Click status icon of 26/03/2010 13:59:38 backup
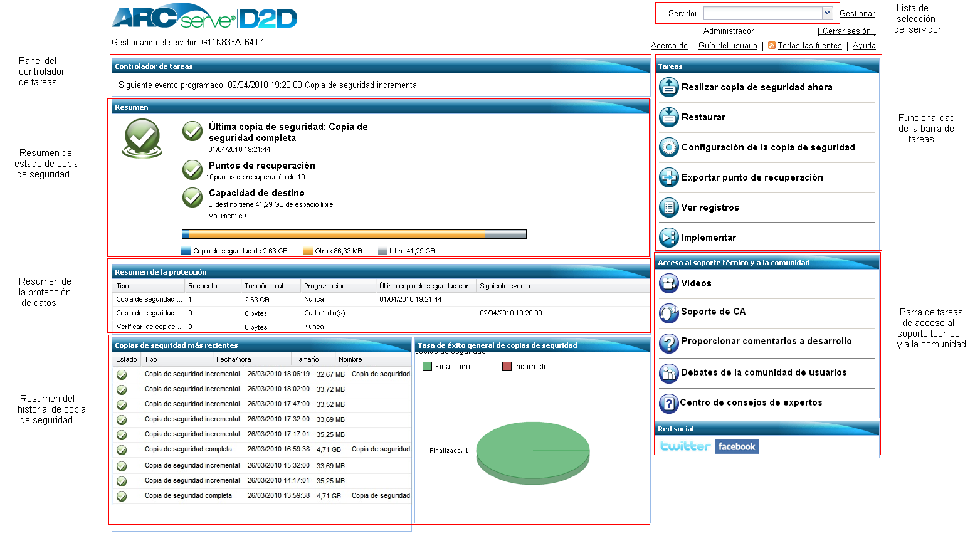The height and width of the screenshot is (536, 980). [x=122, y=497]
